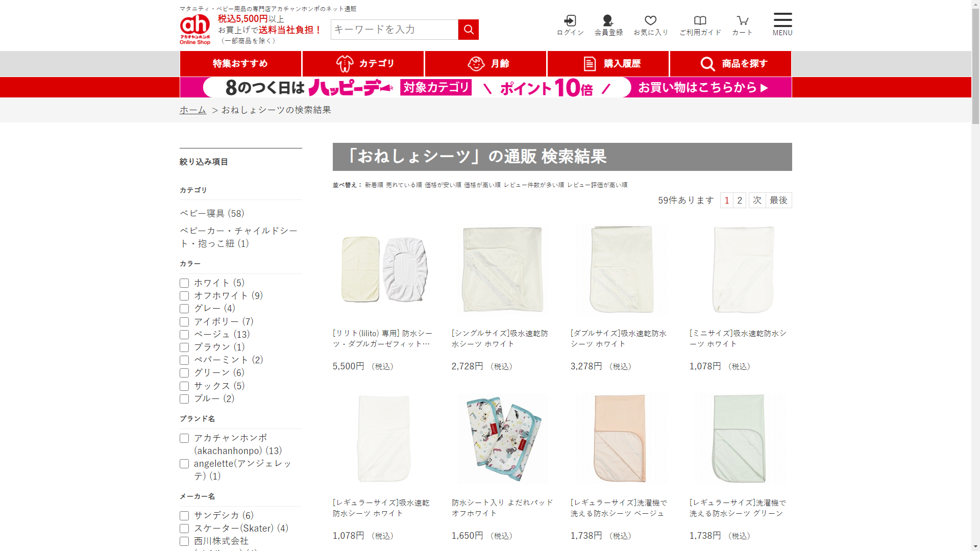Open the login icon

(x=570, y=21)
